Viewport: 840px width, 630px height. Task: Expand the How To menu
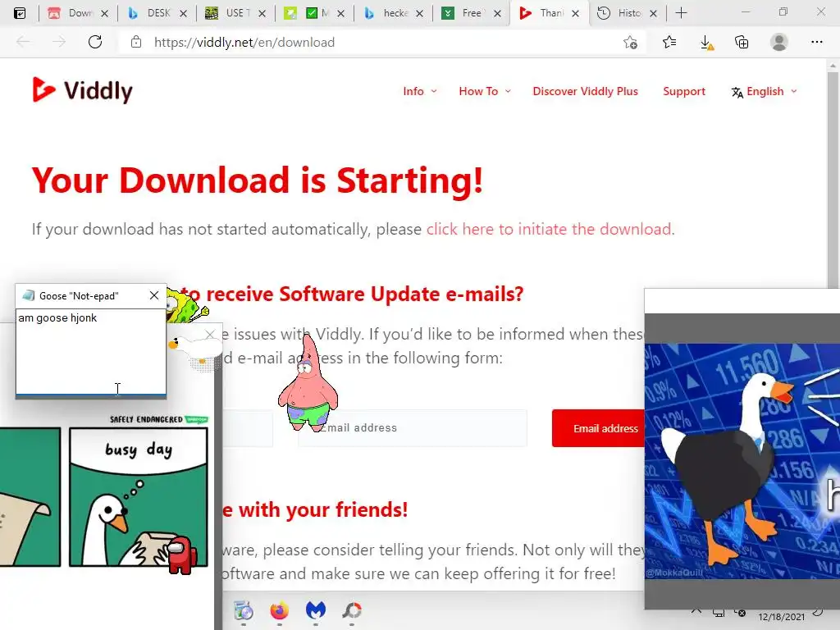pos(484,92)
